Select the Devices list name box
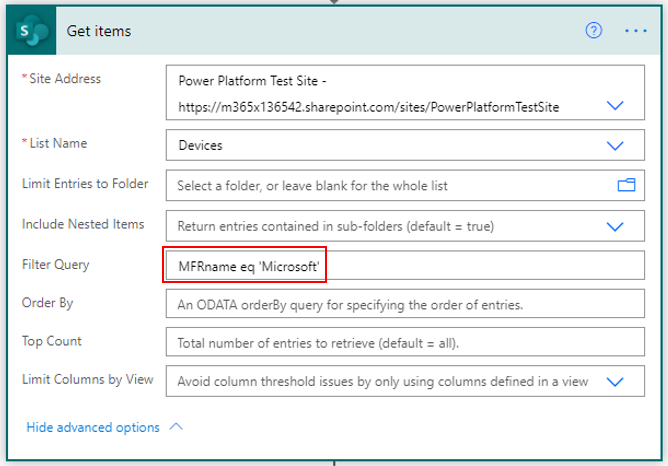This screenshot has width=668, height=466. pyautogui.click(x=405, y=145)
